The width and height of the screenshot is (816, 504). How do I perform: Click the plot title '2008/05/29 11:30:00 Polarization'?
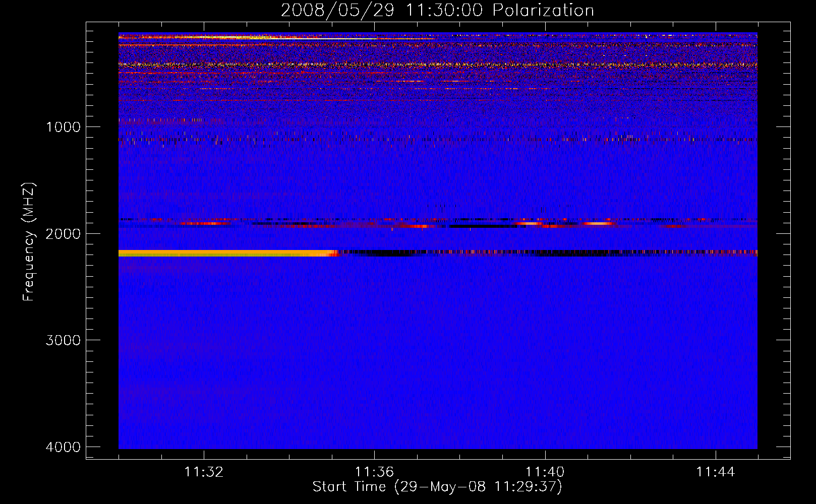[437, 10]
